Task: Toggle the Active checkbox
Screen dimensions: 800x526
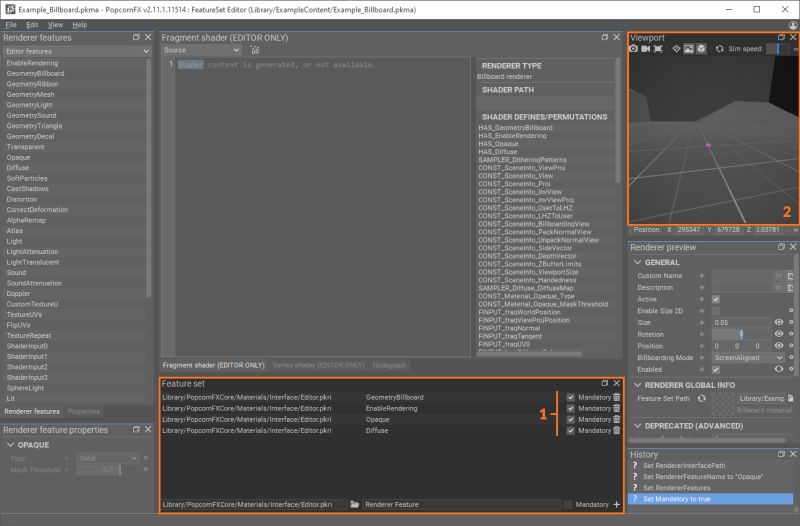Action: [x=716, y=299]
